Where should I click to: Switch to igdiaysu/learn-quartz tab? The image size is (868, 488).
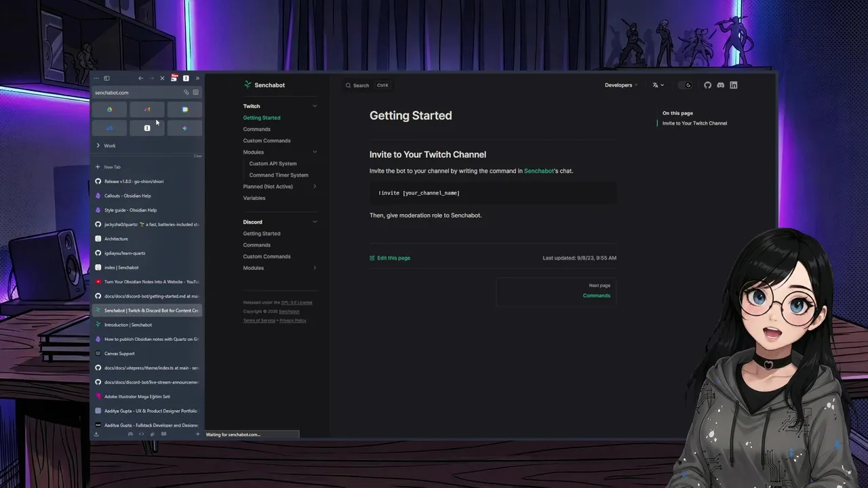[x=147, y=253]
